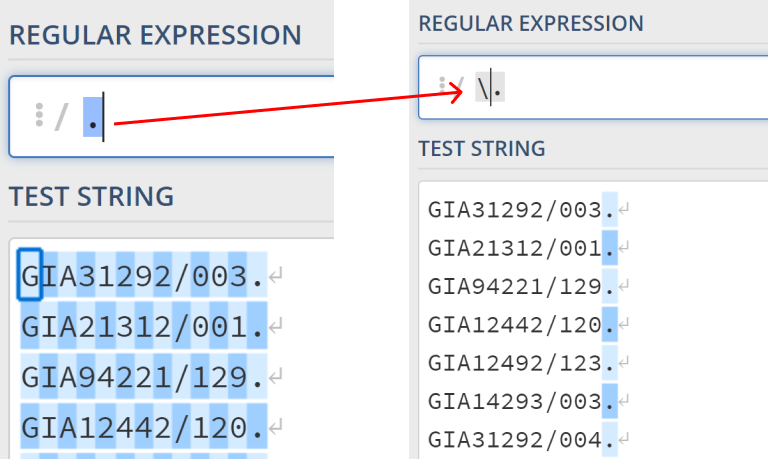Click the larger REGULAR EXPRESSION heading on the left
The image size is (768, 459).
155,36
